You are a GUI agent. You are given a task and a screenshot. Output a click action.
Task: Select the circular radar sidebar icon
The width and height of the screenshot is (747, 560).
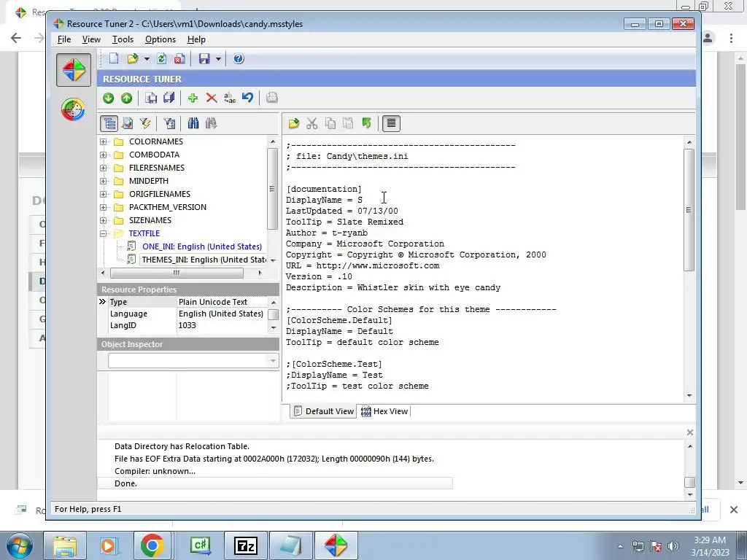[74, 109]
